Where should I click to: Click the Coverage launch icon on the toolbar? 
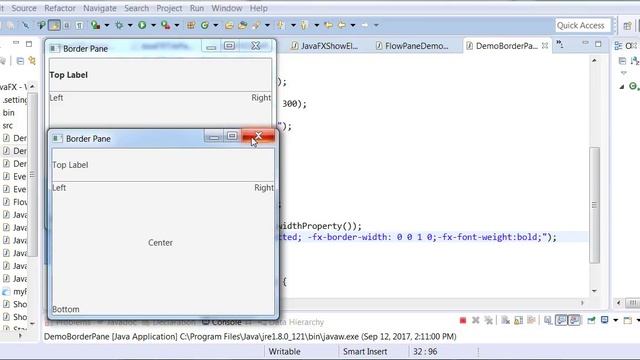point(96,25)
